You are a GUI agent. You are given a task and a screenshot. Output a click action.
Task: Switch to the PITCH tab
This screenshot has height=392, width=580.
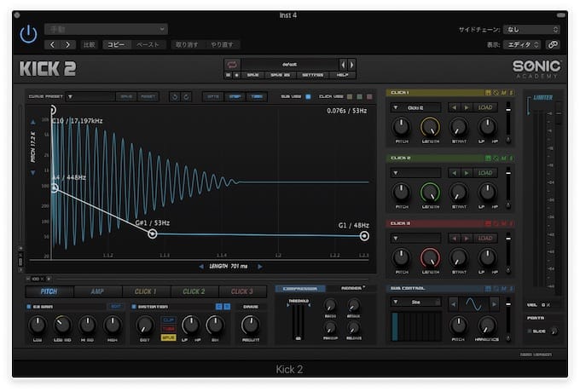49,291
